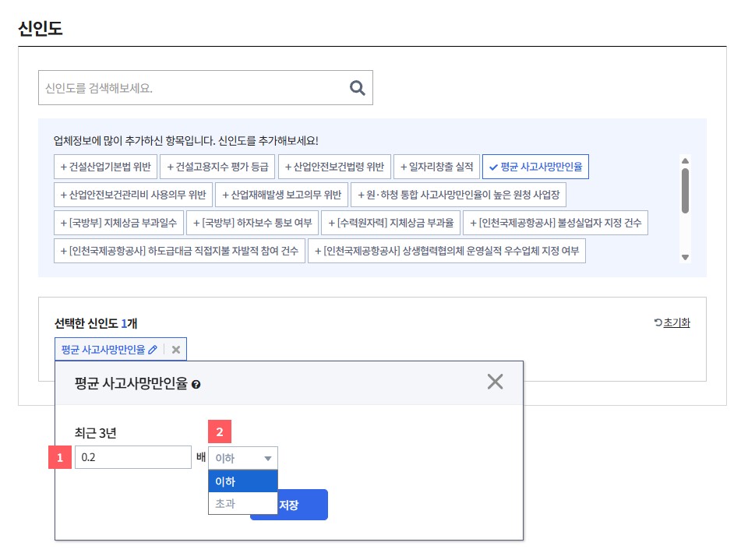Add 원·하청 통합 사고사망만인율 tag
This screenshot has height=560, width=748.
coord(458,195)
